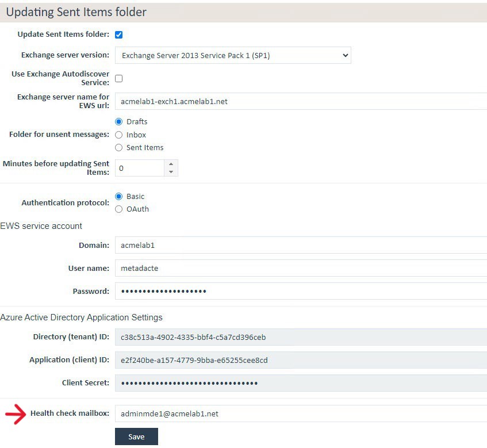
Task: Switch authentication protocol to OAuth
Action: pos(119,209)
